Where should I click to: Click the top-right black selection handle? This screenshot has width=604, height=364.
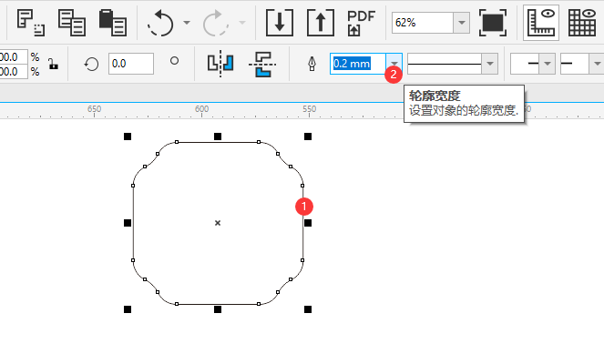[x=308, y=136]
